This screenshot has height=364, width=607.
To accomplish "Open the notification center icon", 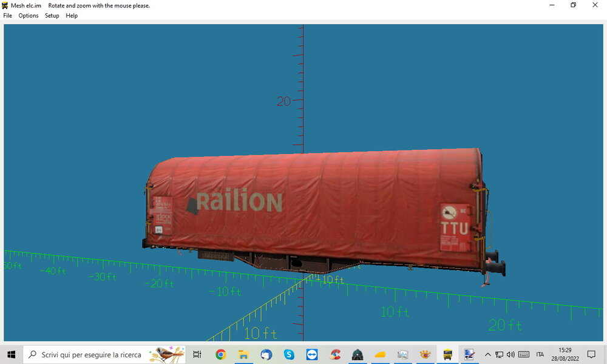I will pyautogui.click(x=591, y=354).
